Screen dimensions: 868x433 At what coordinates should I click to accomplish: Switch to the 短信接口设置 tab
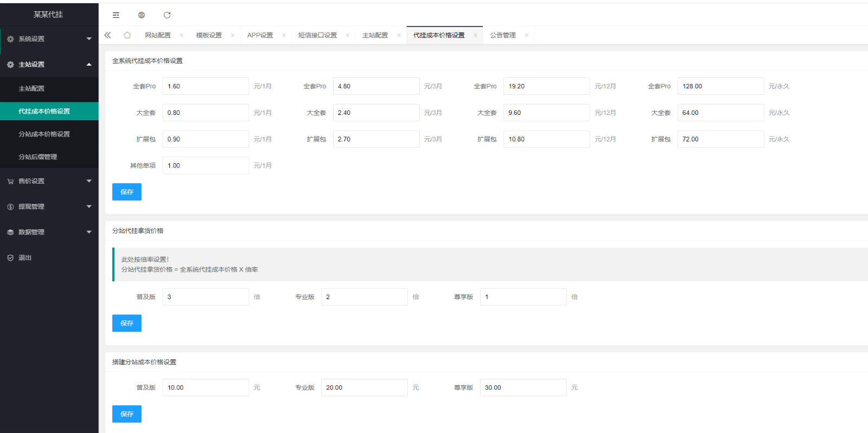click(x=317, y=35)
